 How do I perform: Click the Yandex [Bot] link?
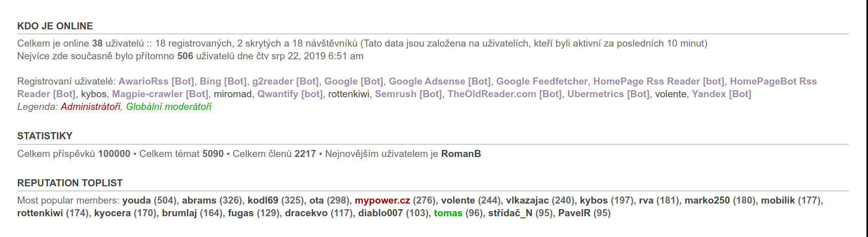[721, 94]
